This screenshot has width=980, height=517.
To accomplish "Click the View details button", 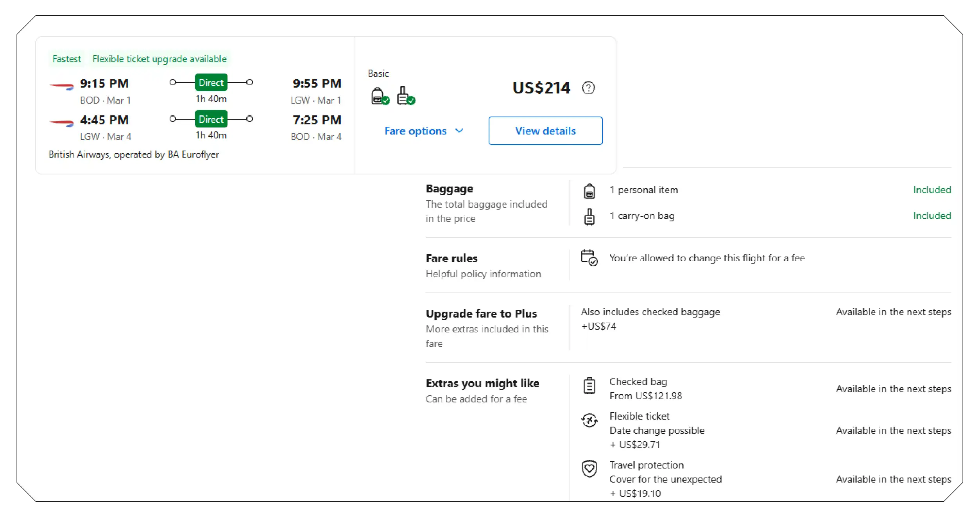I will coord(545,131).
